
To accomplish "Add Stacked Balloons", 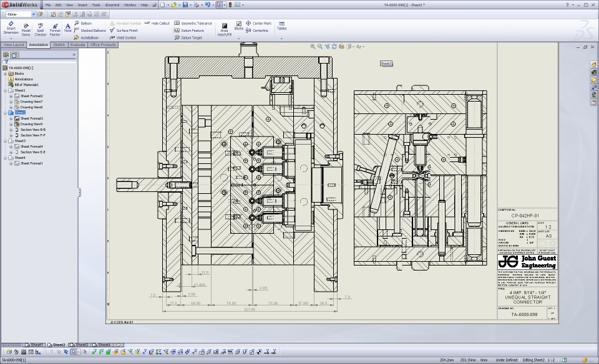I will pyautogui.click(x=90, y=31).
